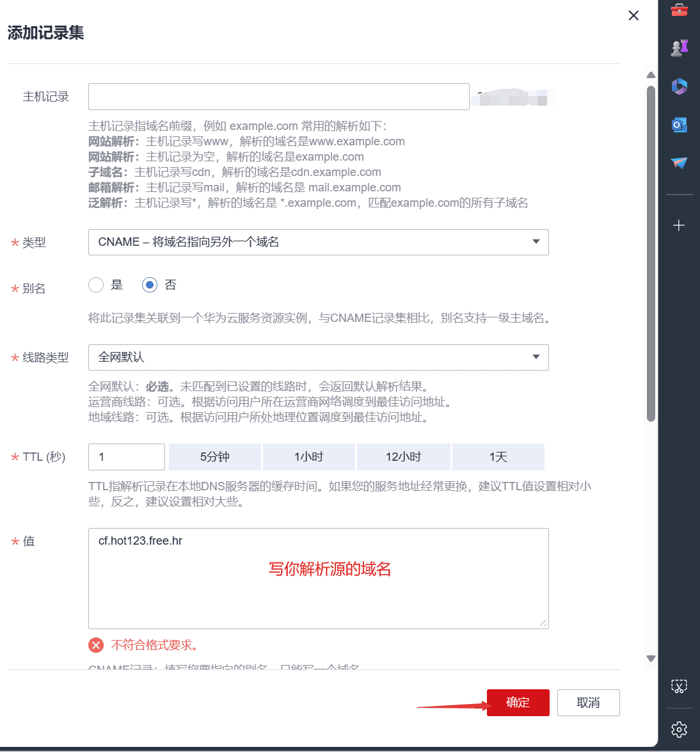700x752 pixels.
Task: Click the TTL (秒) field label
Action: [44, 457]
